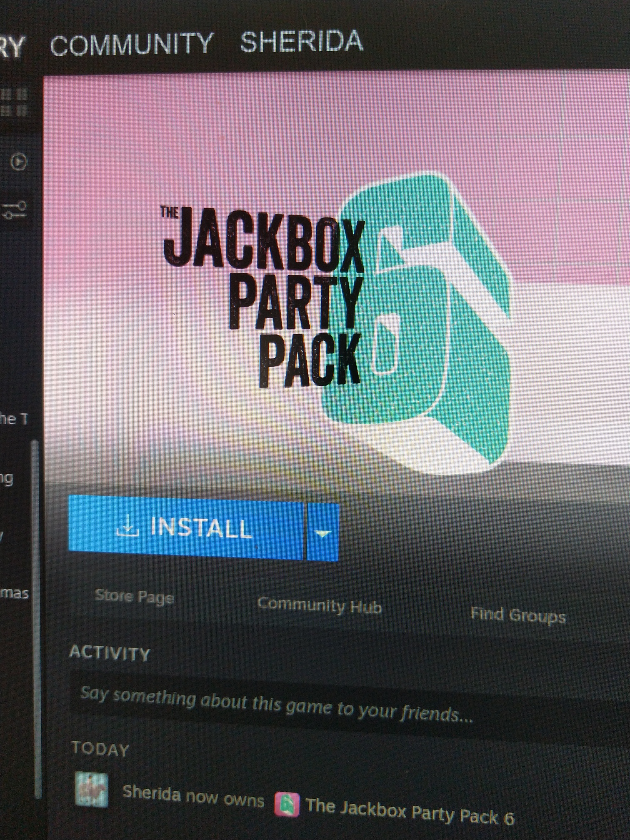The image size is (630, 840).
Task: Open the COMMUNITY menu
Action: pos(131,44)
